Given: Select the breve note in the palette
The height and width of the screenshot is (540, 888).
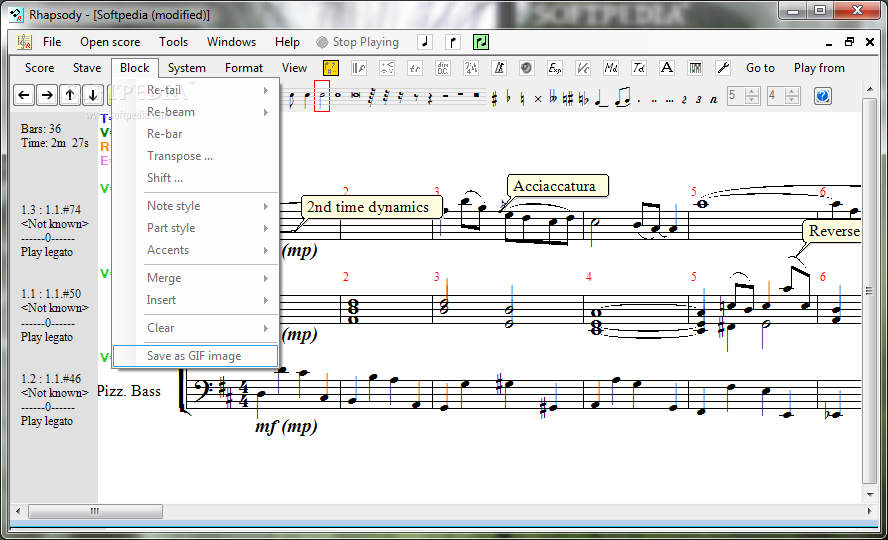Looking at the screenshot, I should click(356, 95).
